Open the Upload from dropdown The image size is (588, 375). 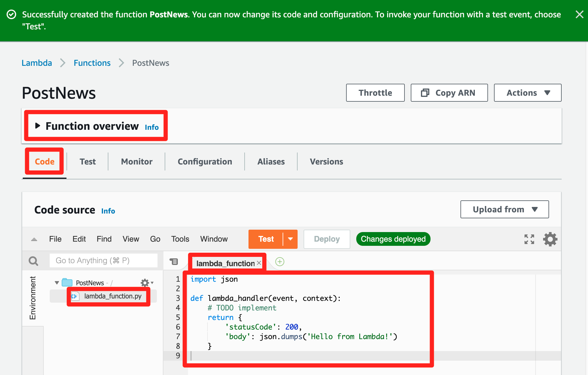coord(504,209)
